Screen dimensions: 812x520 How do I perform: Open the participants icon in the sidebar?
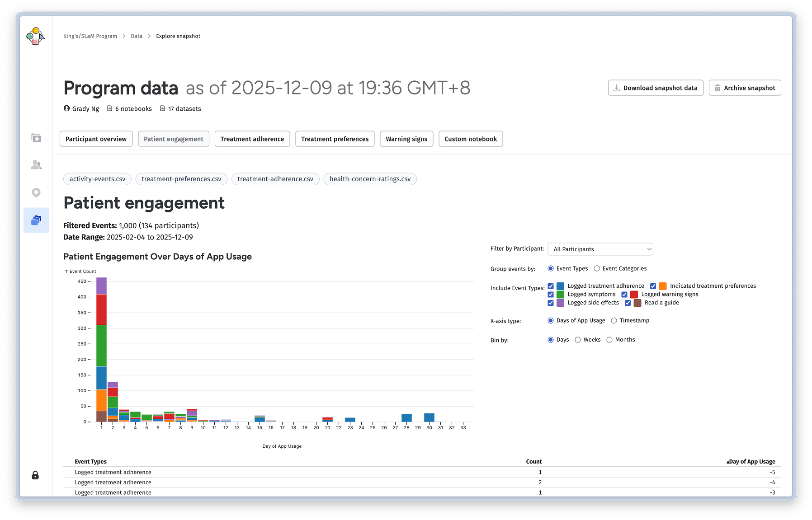click(x=36, y=165)
